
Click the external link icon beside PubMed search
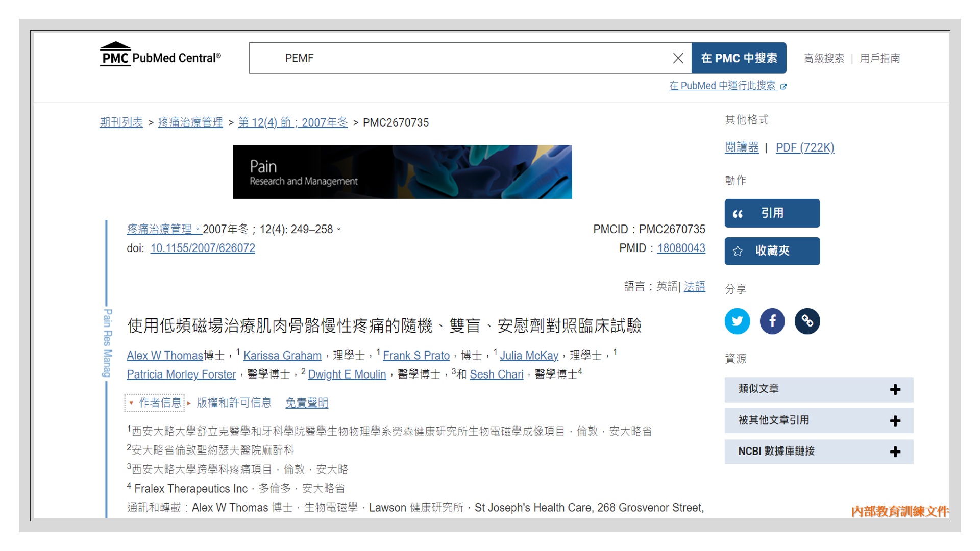point(783,87)
